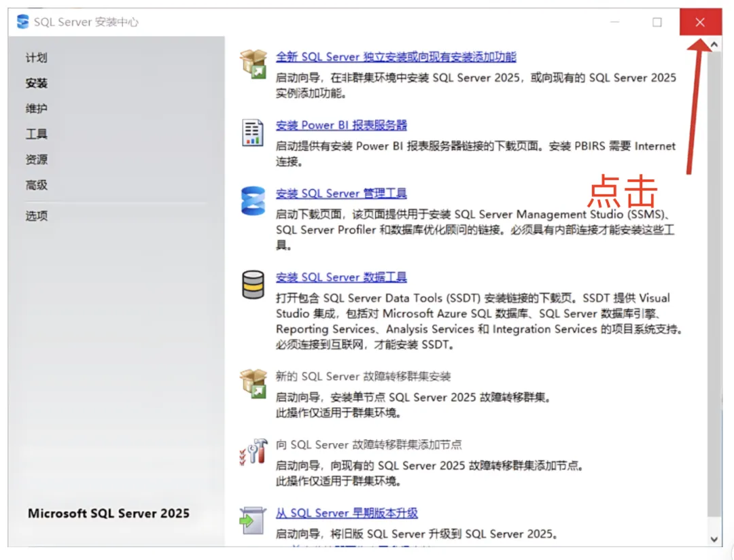Click the new standalone installation box icon
The height and width of the screenshot is (560, 734).
tap(254, 64)
